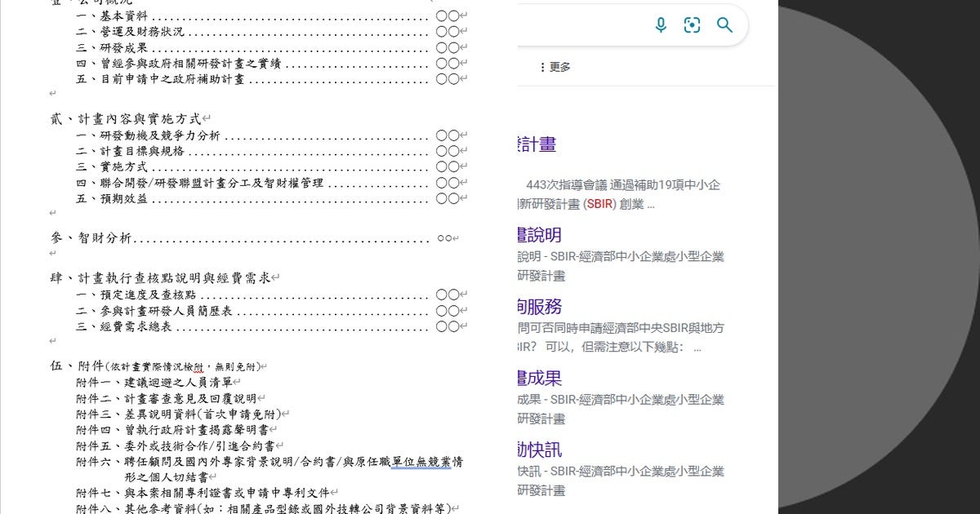Open the 更多 (More) menu
Image resolution: width=980 pixels, height=514 pixels.
click(560, 67)
